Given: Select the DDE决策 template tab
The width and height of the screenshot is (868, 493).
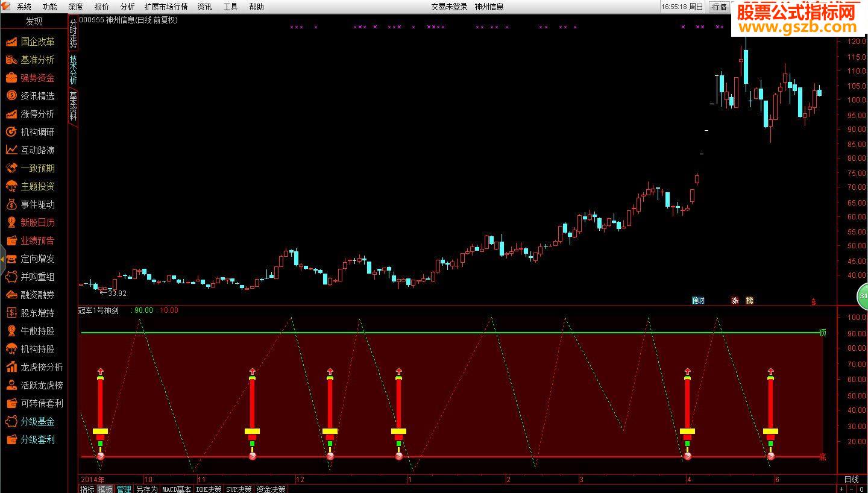Looking at the screenshot, I should click(x=209, y=489).
